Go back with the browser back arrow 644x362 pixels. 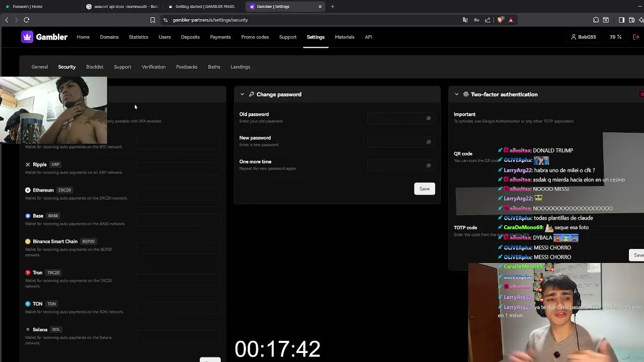pyautogui.click(x=7, y=20)
